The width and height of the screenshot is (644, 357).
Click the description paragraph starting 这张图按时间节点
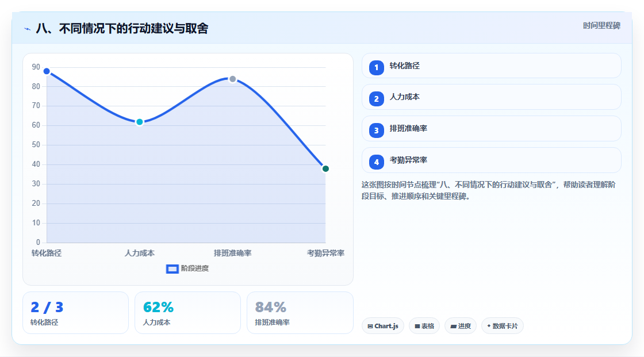[x=488, y=191]
